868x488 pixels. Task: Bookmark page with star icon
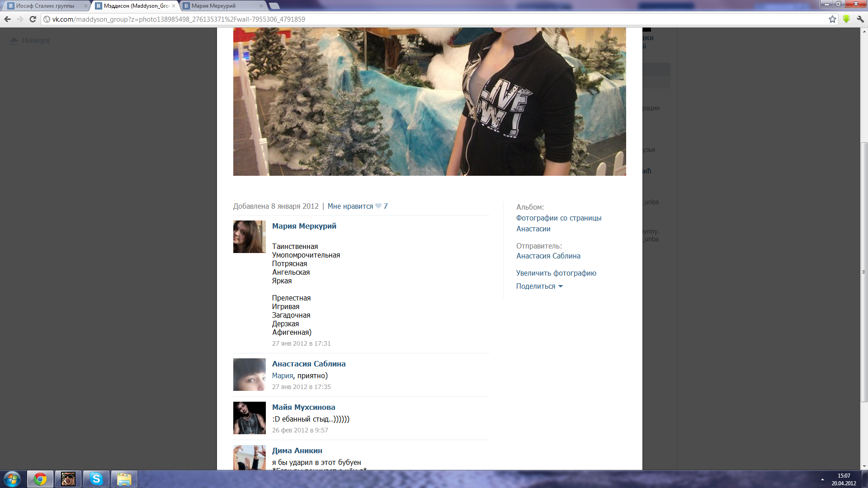[832, 19]
